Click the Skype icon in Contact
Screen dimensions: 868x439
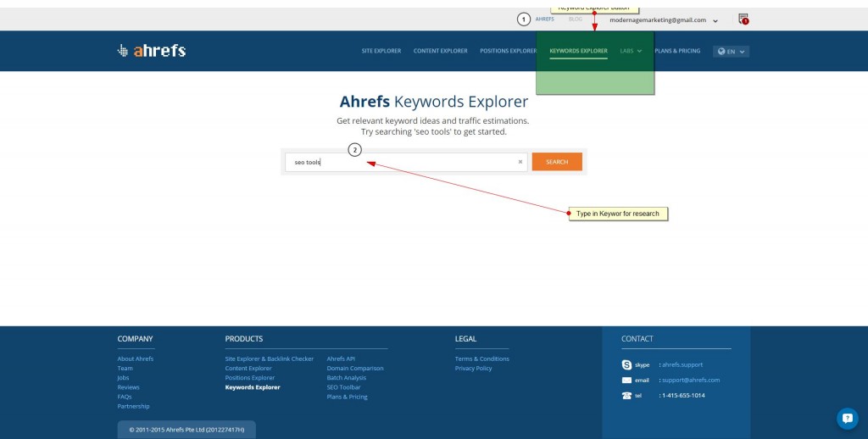coord(626,364)
